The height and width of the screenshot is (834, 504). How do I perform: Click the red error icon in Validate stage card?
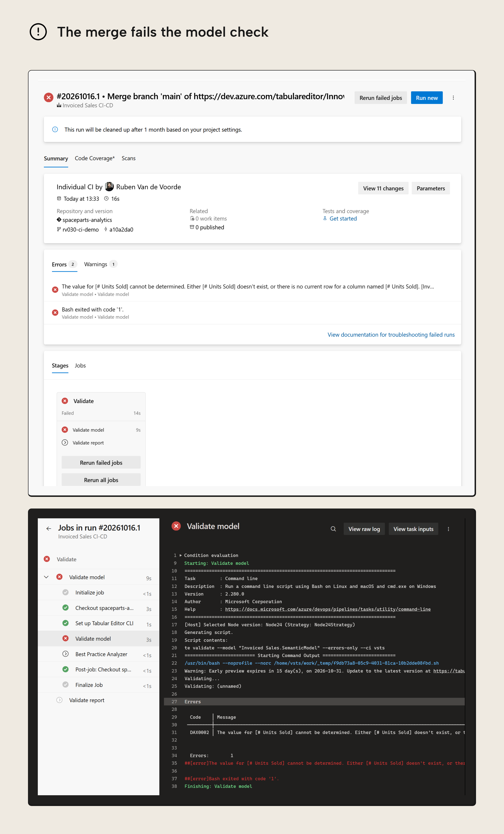pyautogui.click(x=65, y=401)
